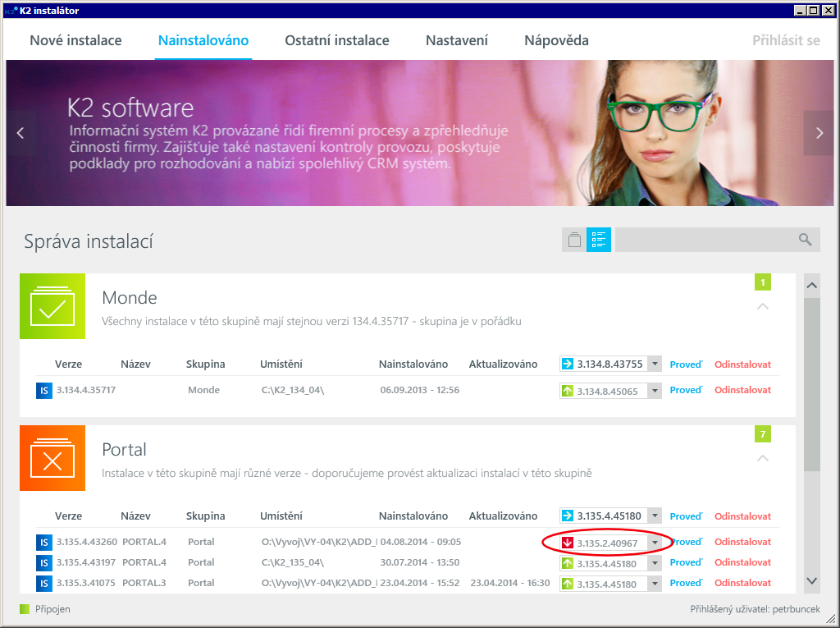Viewport: 840px width, 628px height.
Task: Click path C:\K2_135_04\
Action: coord(293,562)
